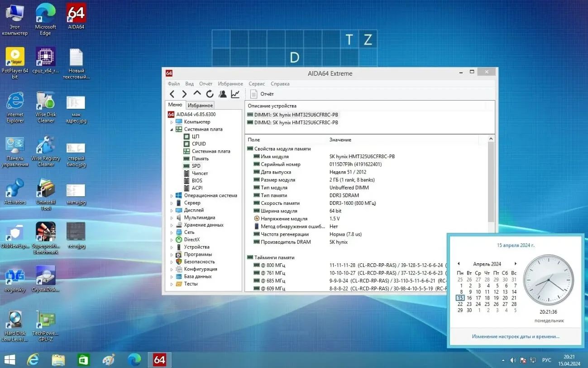Open the Сервис menu

coord(257,83)
